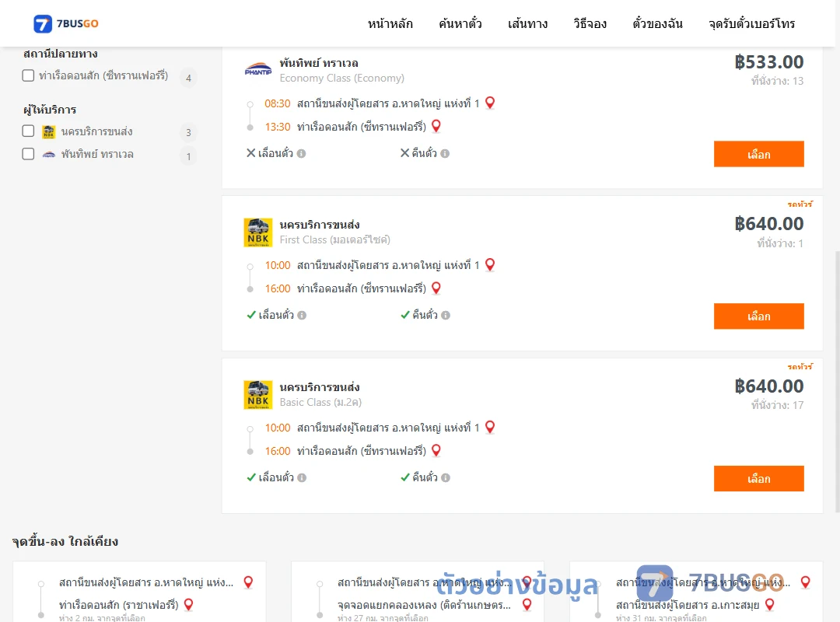The height and width of the screenshot is (622, 840).
Task: Open the หน้าหลัก menu item
Action: pos(390,23)
